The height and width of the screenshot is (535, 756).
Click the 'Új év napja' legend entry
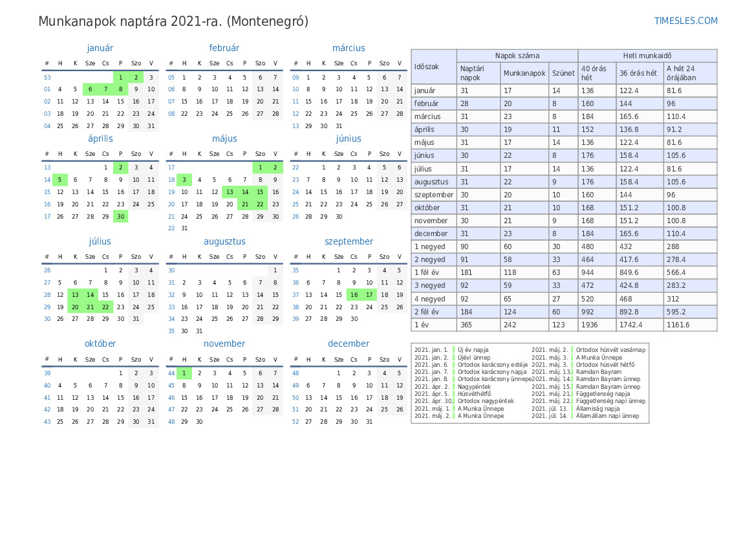[473, 350]
